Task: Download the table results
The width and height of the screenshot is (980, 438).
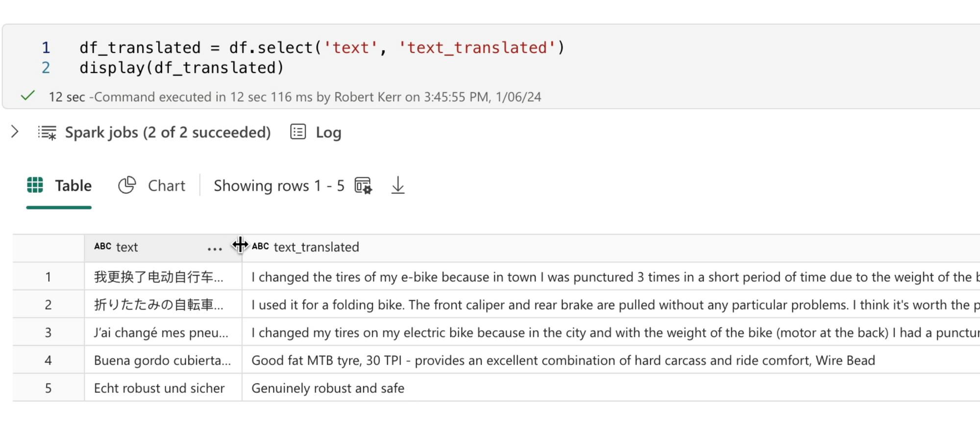Action: pos(398,185)
